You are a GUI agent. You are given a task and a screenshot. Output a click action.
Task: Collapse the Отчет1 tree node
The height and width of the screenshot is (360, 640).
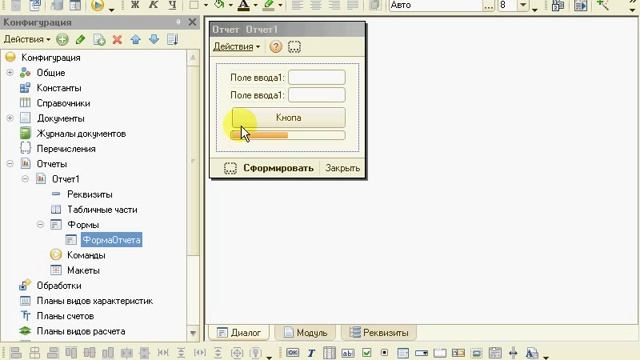point(25,179)
